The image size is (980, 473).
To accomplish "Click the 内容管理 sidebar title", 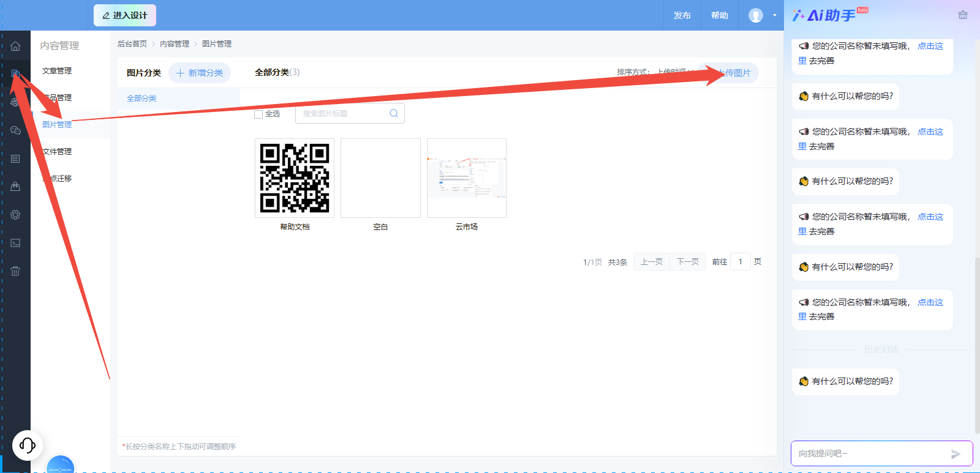I will [59, 46].
